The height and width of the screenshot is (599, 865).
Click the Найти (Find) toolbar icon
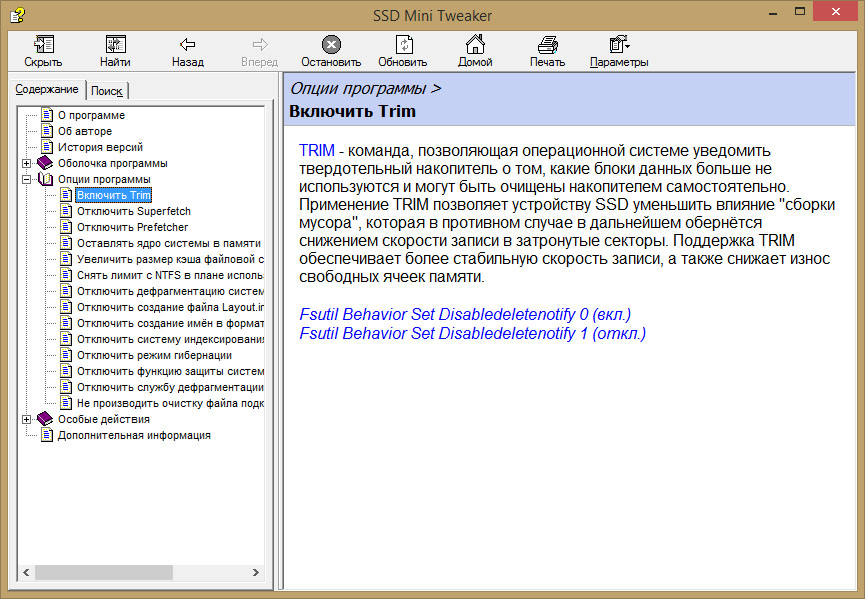(115, 45)
